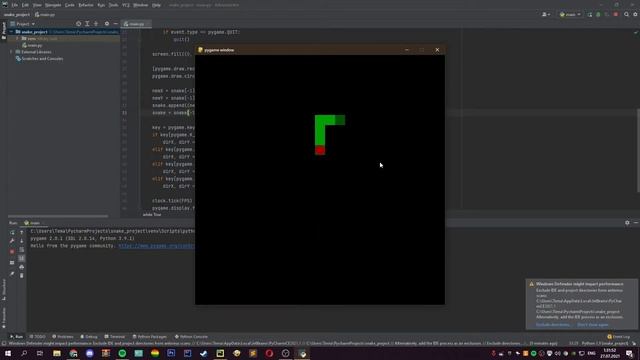Open the pygame community link in console

(156, 246)
